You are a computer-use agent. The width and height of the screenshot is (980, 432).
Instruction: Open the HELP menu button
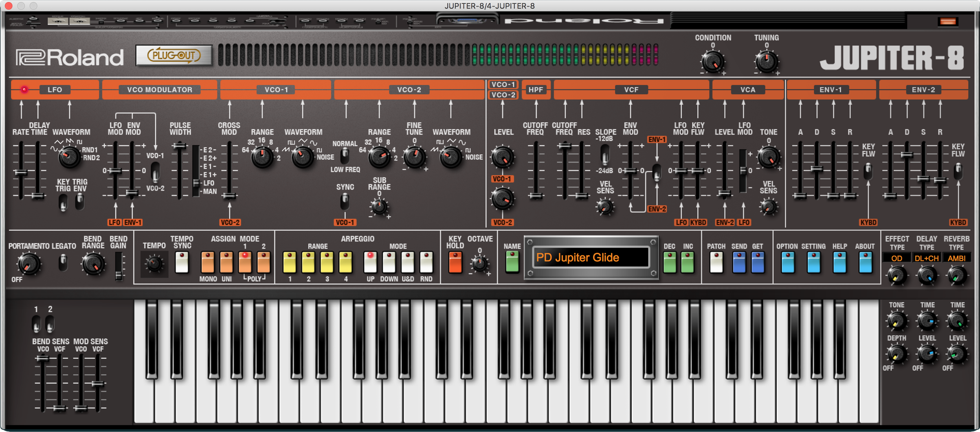pyautogui.click(x=839, y=262)
